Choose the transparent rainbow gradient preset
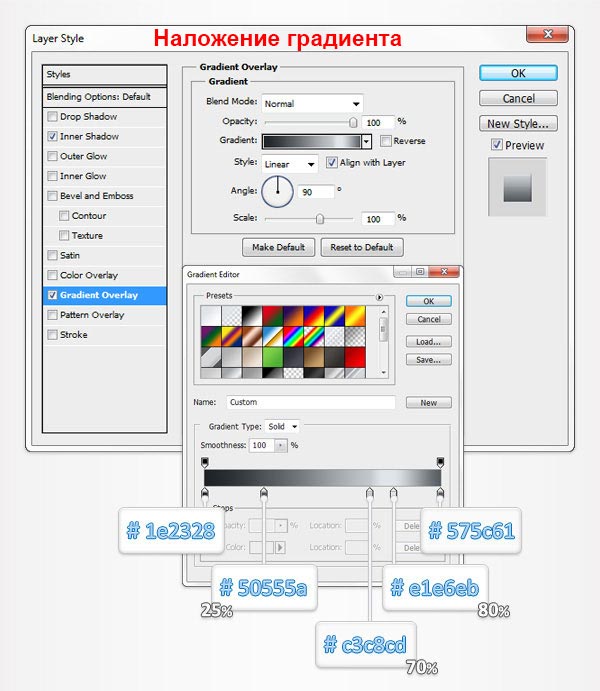The image size is (600, 691). click(x=314, y=337)
